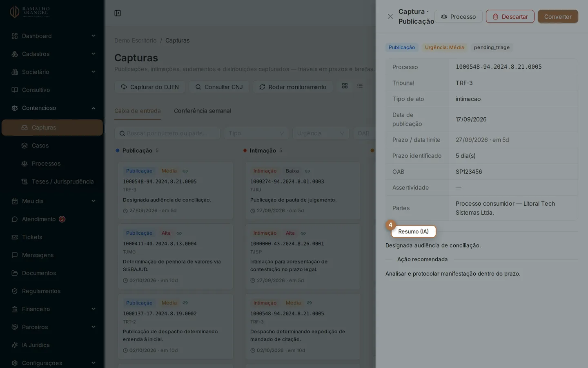Click the Atendimento notification badge

coord(62,219)
